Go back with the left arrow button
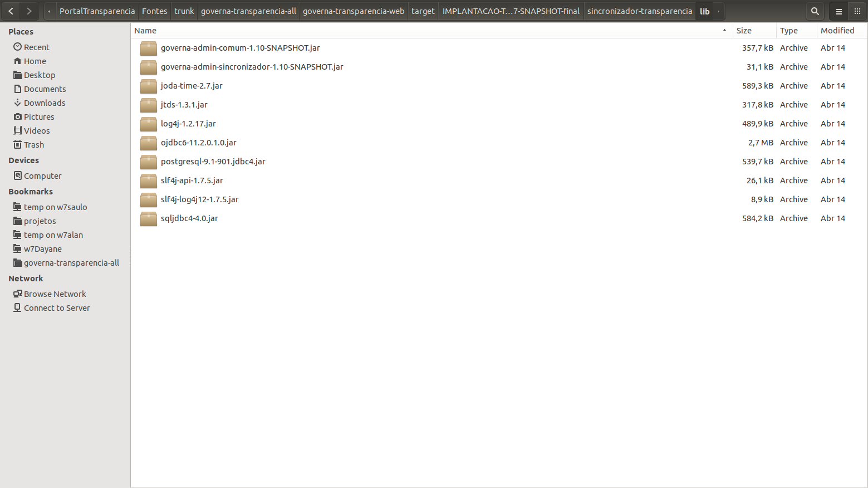The image size is (868, 488). click(x=11, y=11)
